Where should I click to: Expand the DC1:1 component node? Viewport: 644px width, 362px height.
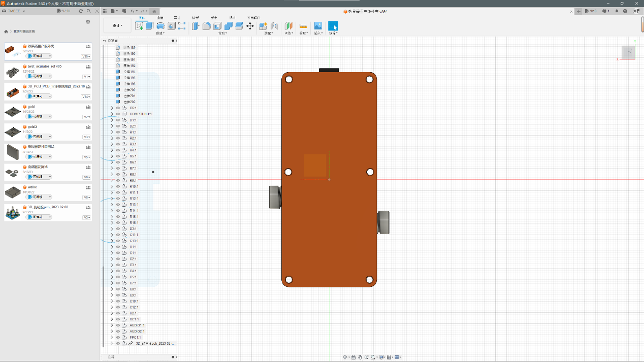(112, 319)
